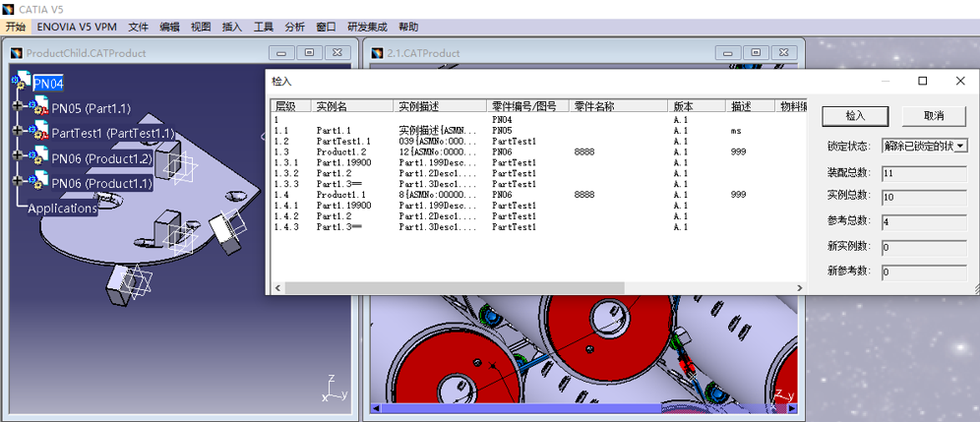Open the 窗口 menu
980x422 pixels.
coord(326,27)
